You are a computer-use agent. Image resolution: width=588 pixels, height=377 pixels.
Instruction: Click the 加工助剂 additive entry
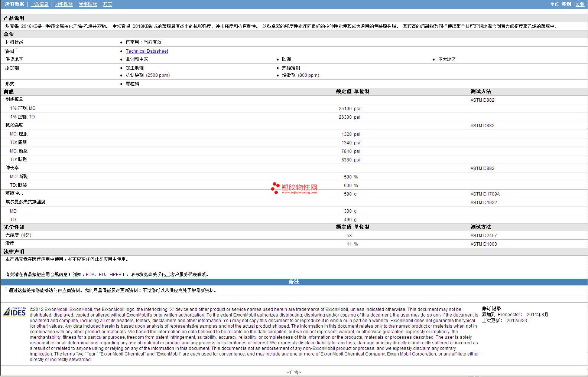pyautogui.click(x=134, y=68)
